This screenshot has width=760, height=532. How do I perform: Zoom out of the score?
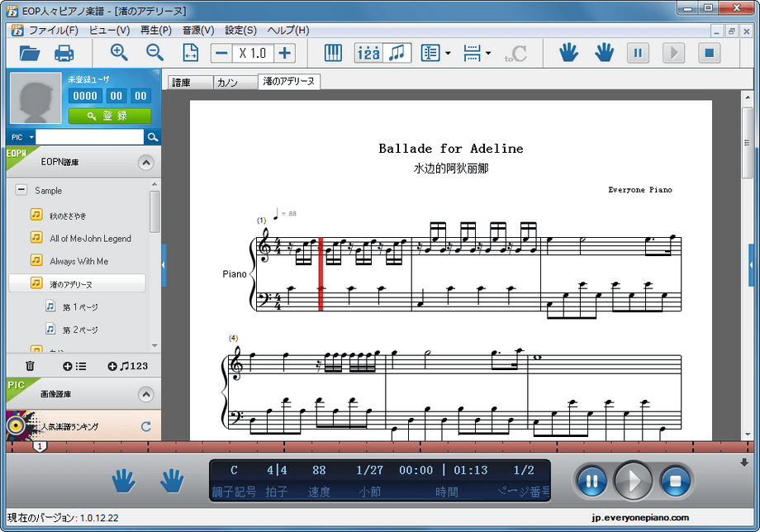tap(154, 52)
